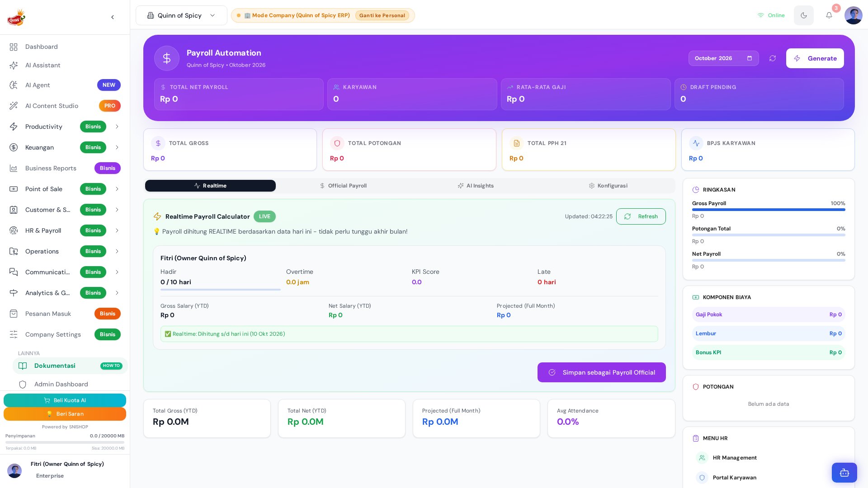Click the Generate button
868x488 pixels.
click(x=815, y=58)
